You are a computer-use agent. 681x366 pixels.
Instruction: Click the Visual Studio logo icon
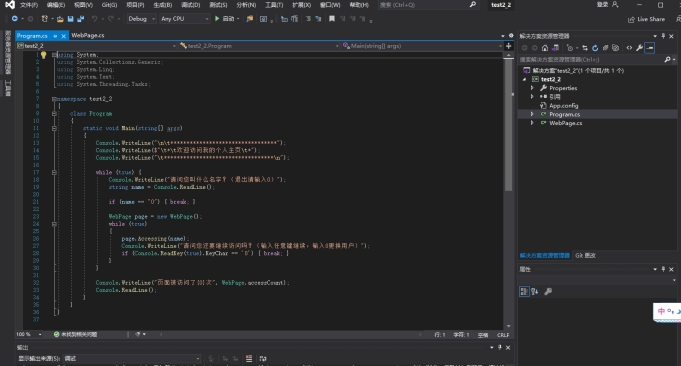point(10,5)
